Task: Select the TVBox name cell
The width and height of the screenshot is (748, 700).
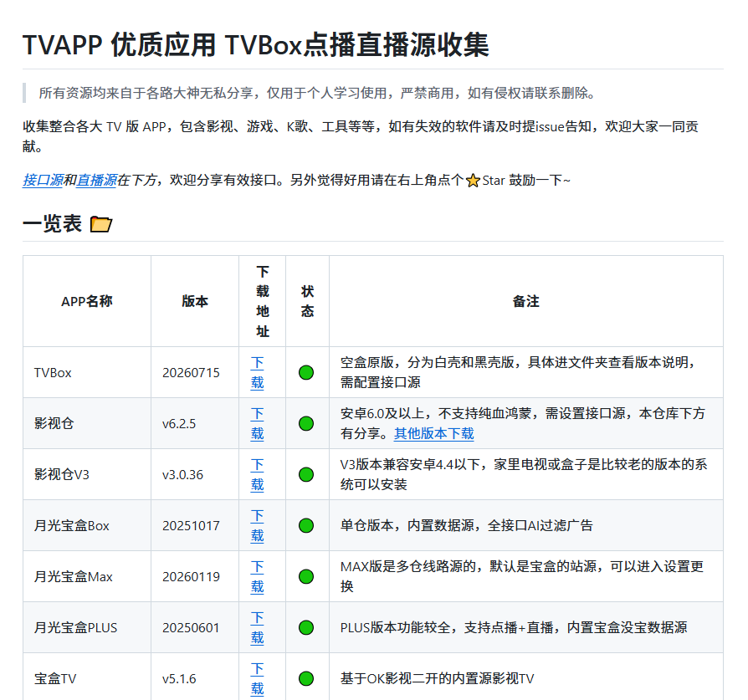Action: pos(87,372)
